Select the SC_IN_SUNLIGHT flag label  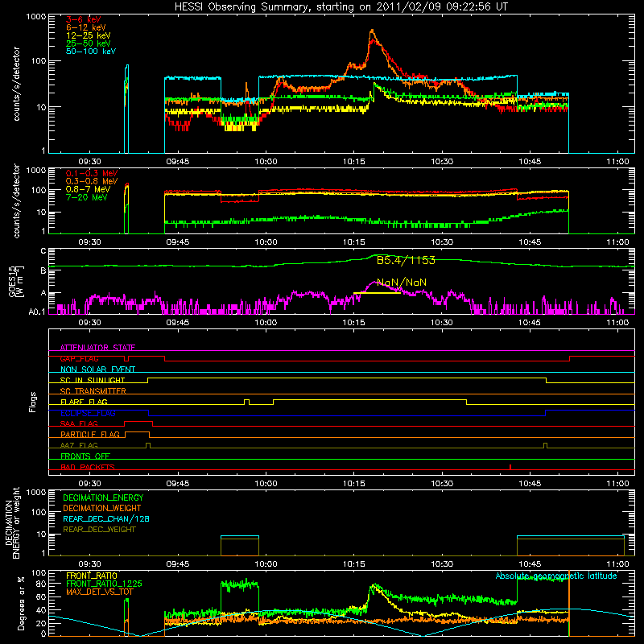(x=93, y=380)
